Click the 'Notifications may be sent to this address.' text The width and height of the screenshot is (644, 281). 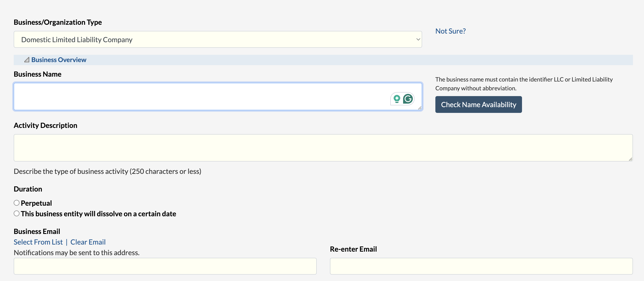click(76, 253)
